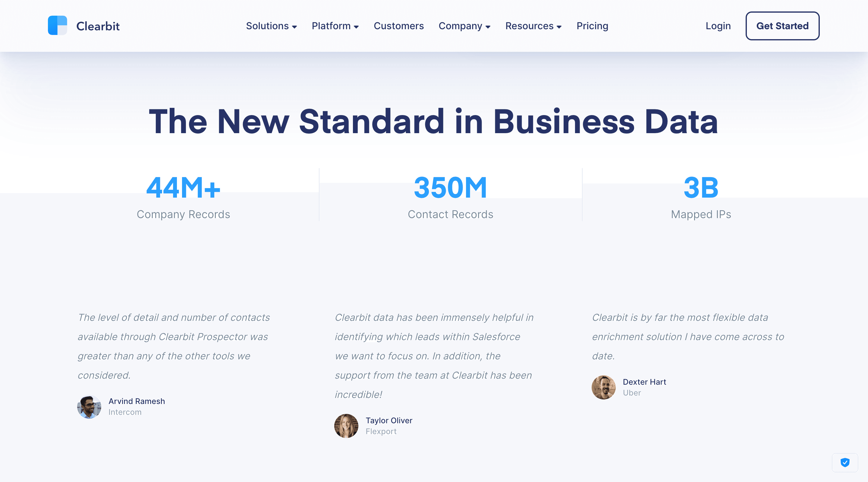Open the Resources dropdown
Screen dimensions: 868x482
coord(533,26)
